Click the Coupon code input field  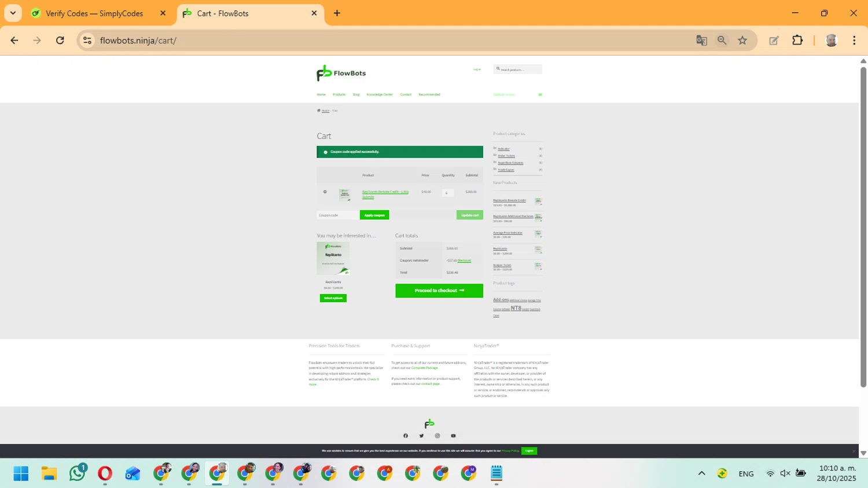[337, 215]
